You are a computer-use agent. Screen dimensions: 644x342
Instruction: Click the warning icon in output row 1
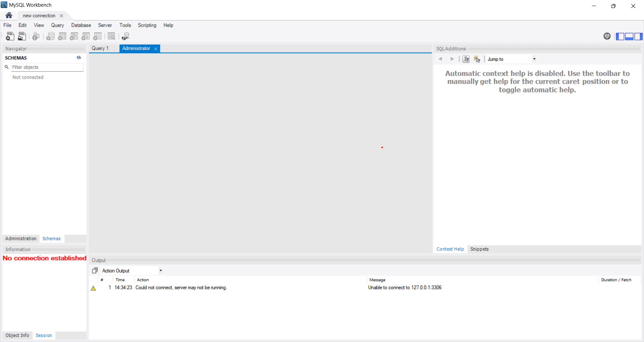click(x=93, y=288)
